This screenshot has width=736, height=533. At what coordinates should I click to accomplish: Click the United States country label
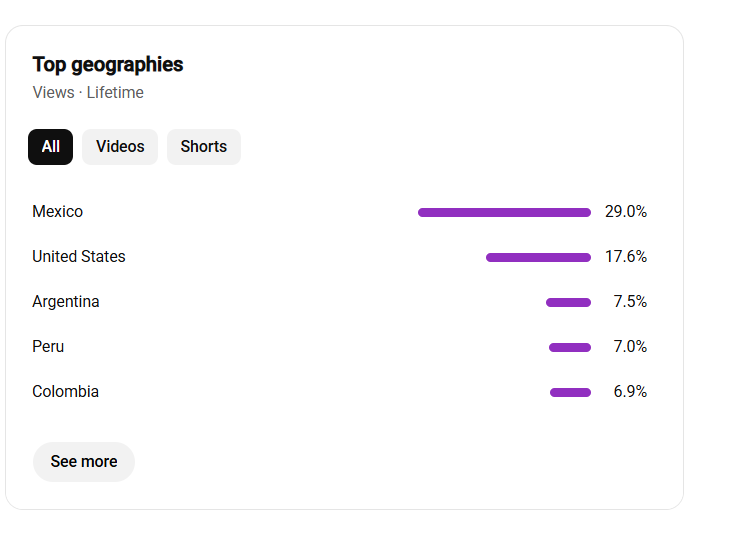(x=79, y=257)
